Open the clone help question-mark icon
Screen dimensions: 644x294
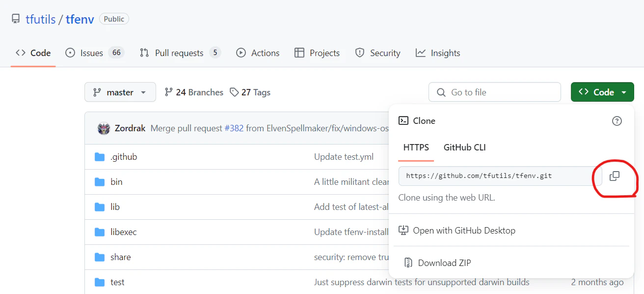617,121
